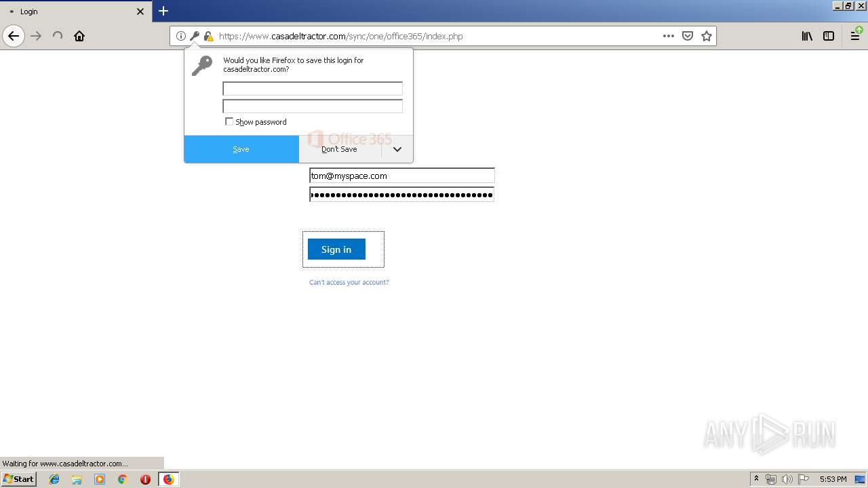Open Windows Explorer folder taskbar icon
The image size is (868, 488).
pos(77,479)
